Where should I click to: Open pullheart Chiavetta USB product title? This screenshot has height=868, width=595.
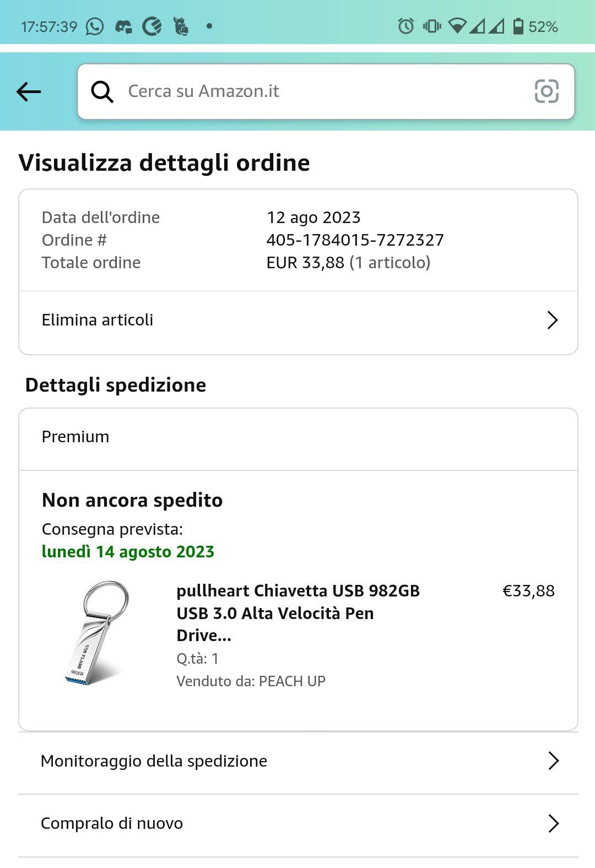pos(297,613)
